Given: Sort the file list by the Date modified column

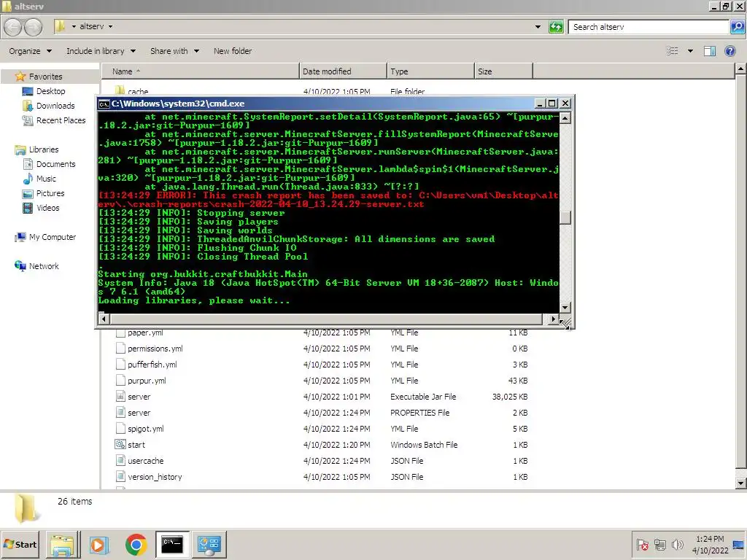Looking at the screenshot, I should coord(343,71).
